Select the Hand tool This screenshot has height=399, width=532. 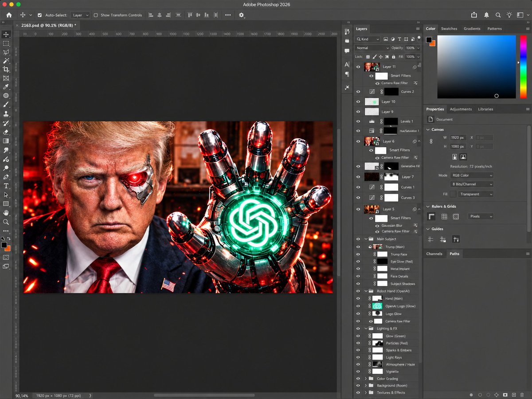6,213
